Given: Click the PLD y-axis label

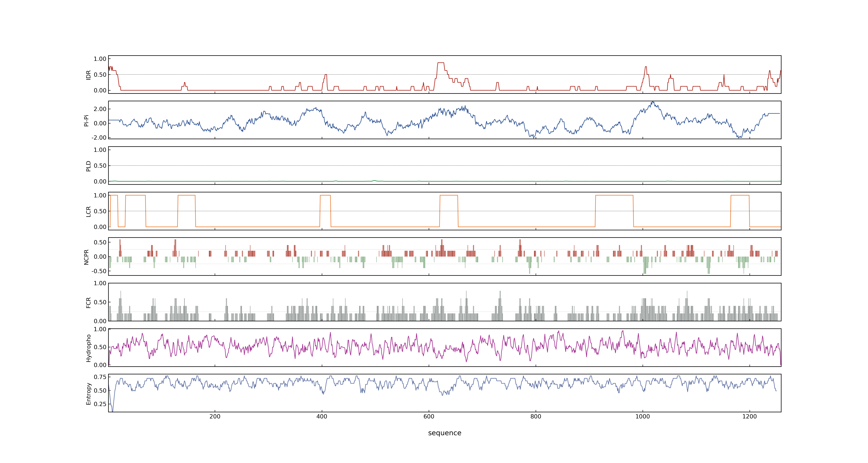Looking at the screenshot, I should click(89, 166).
